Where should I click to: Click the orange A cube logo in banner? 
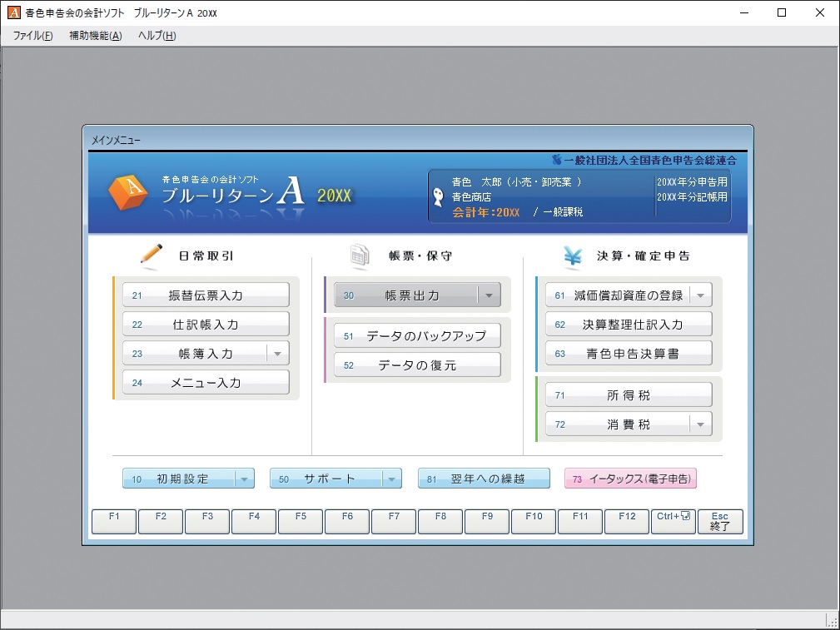(128, 193)
